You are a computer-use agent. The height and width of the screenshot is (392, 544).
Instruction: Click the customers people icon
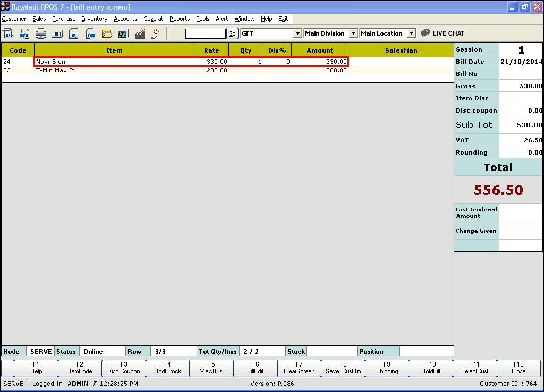pos(123,33)
